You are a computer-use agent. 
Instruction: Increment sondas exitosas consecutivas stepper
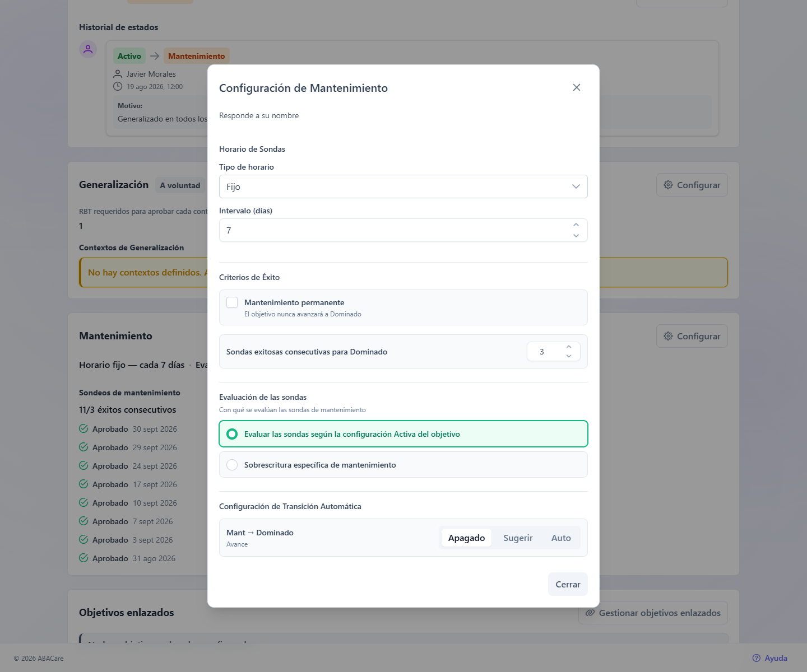(x=569, y=347)
